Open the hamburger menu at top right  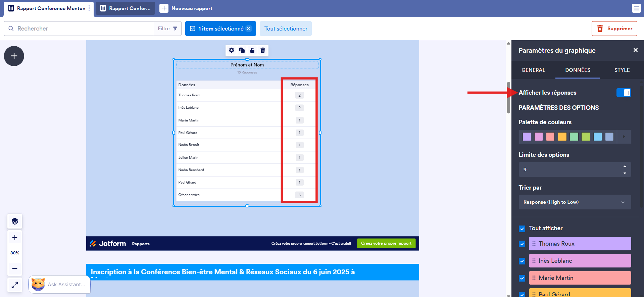(x=636, y=8)
